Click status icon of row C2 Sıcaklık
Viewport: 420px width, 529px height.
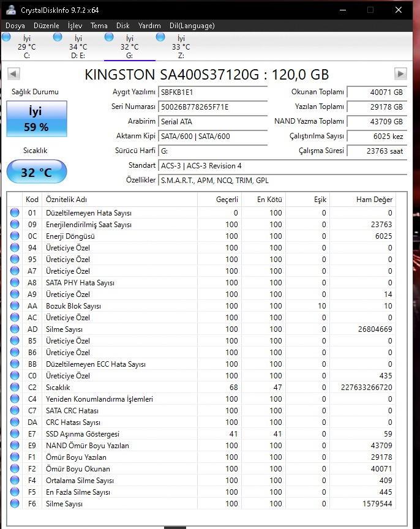tap(15, 387)
